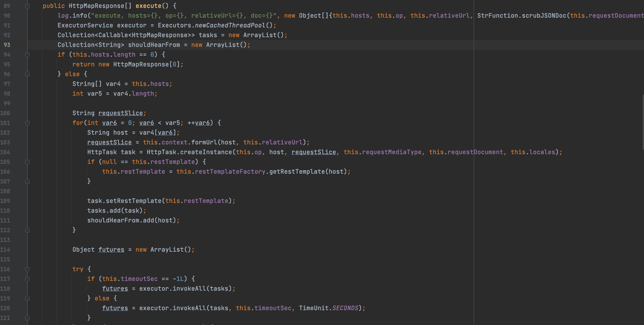Click the fold end marker at line 112
This screenshot has width=644, height=325.
click(x=27, y=230)
